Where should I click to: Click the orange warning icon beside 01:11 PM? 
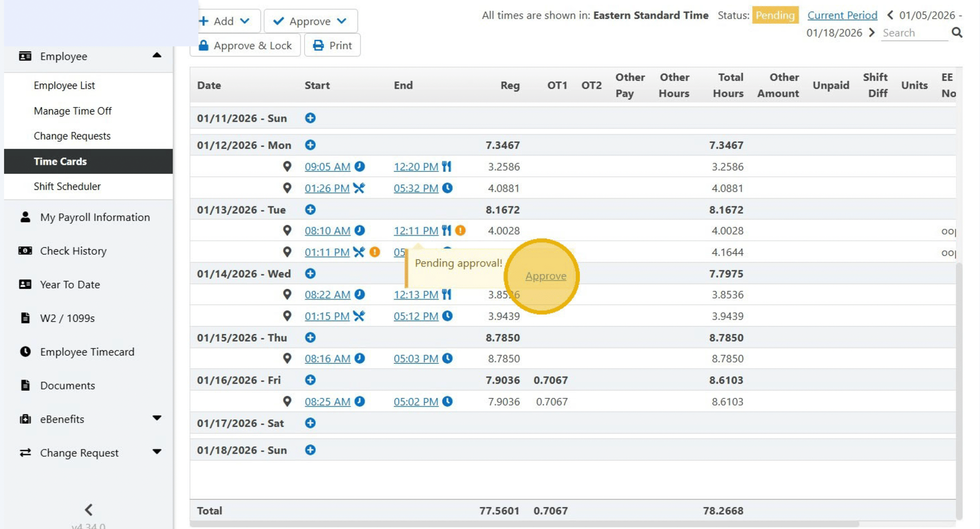pyautogui.click(x=374, y=252)
